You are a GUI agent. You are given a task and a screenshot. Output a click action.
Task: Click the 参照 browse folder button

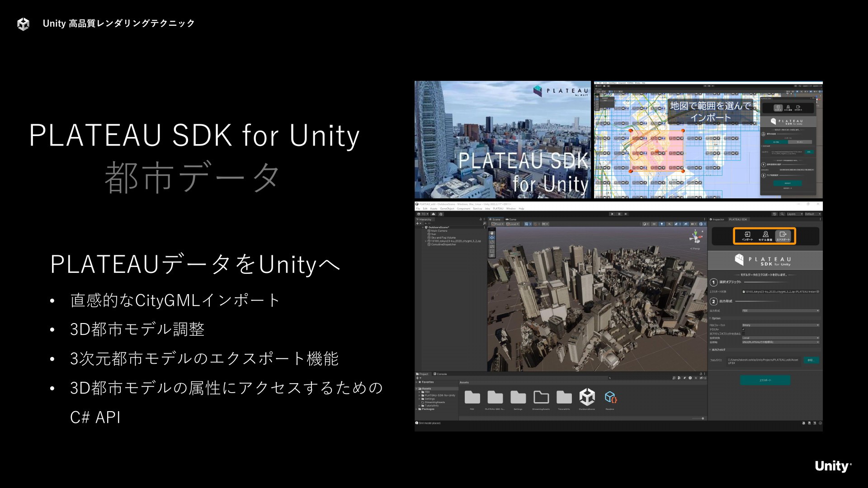point(811,360)
